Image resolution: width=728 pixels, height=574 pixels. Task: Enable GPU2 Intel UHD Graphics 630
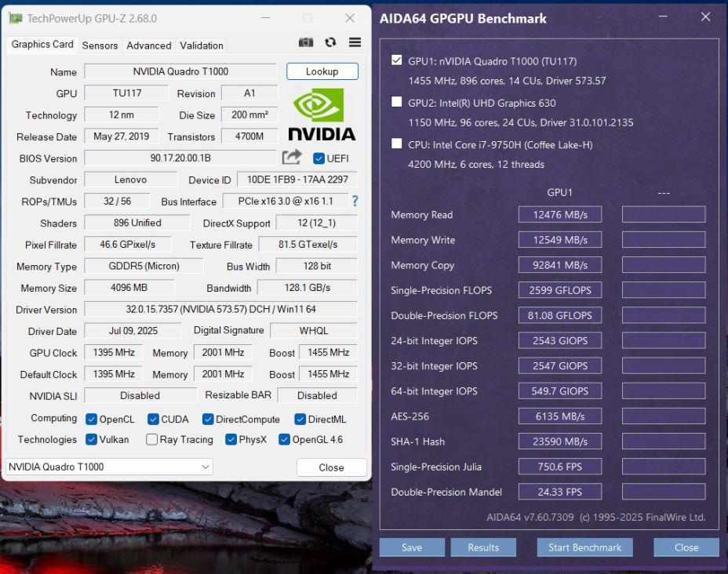pos(396,102)
